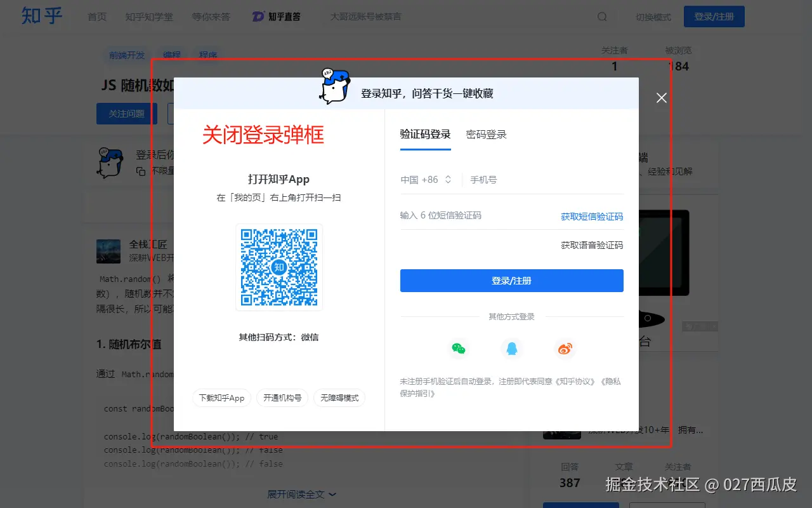Viewport: 812px width, 508px height.
Task: Click the search box text 大哥远账号被禁言
Action: click(x=366, y=17)
